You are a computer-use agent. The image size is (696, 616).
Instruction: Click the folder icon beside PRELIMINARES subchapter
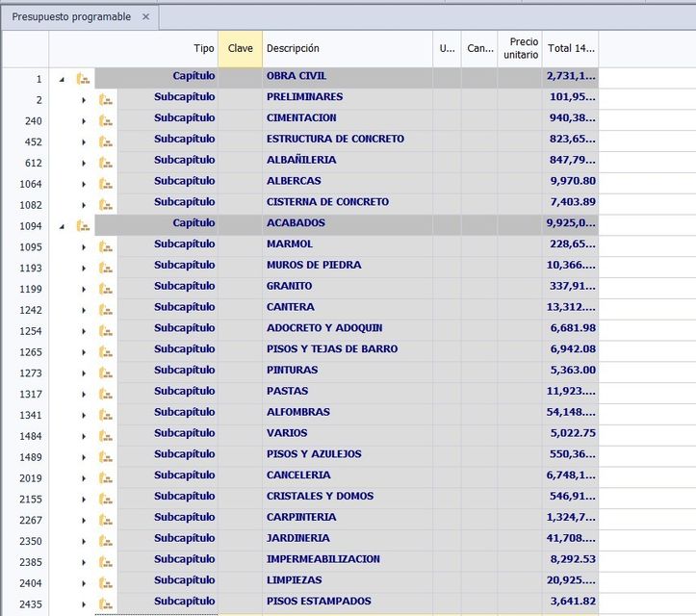click(x=105, y=99)
